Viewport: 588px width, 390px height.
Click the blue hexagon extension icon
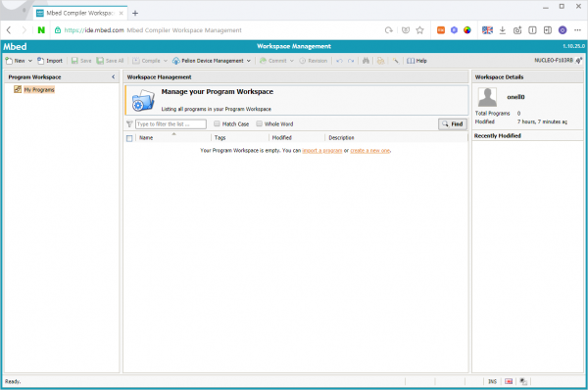(454, 30)
